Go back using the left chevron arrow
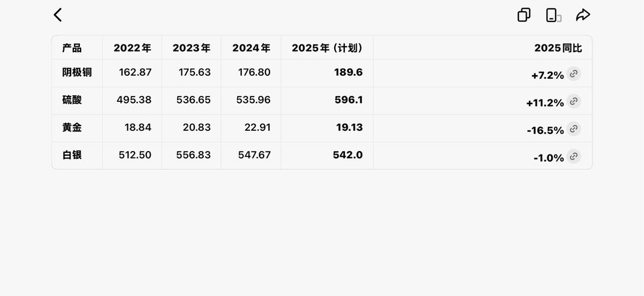This screenshot has height=296, width=644. (57, 15)
